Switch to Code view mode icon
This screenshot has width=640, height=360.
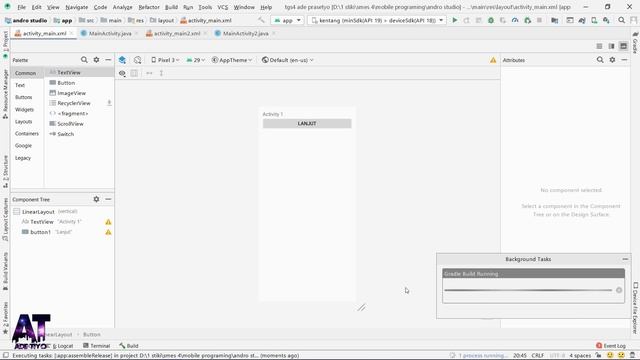599,46
